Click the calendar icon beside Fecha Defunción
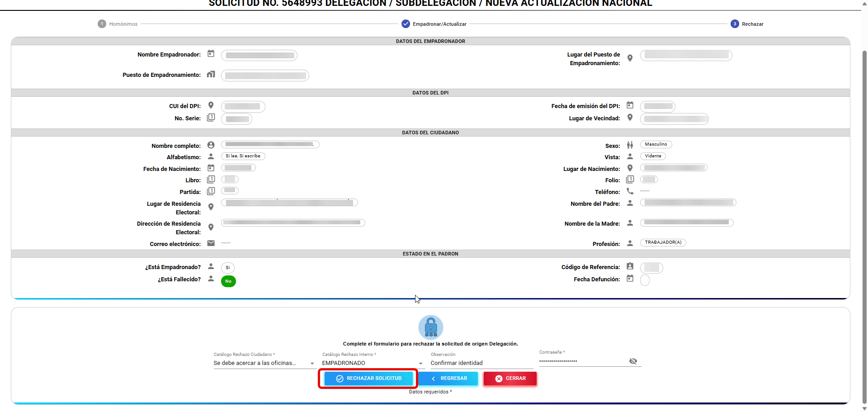This screenshot has width=868, height=412. pos(630,279)
